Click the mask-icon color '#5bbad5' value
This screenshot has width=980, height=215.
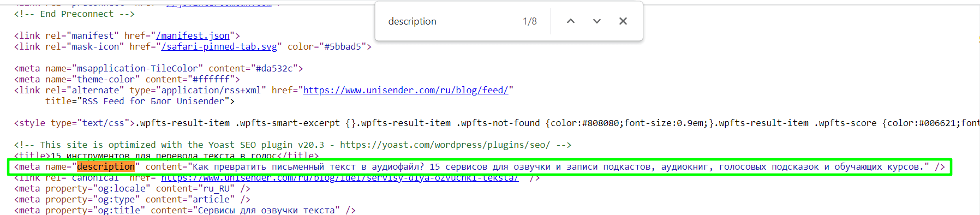click(343, 46)
